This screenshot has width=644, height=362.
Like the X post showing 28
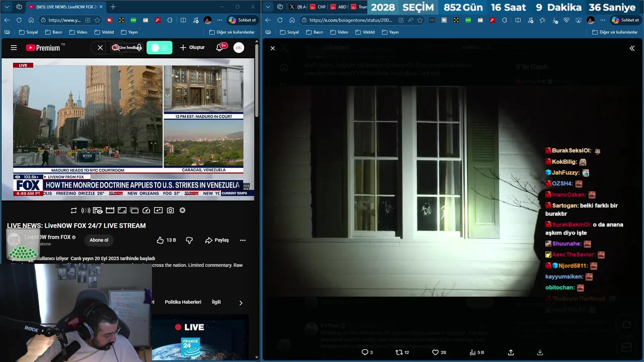point(439,352)
